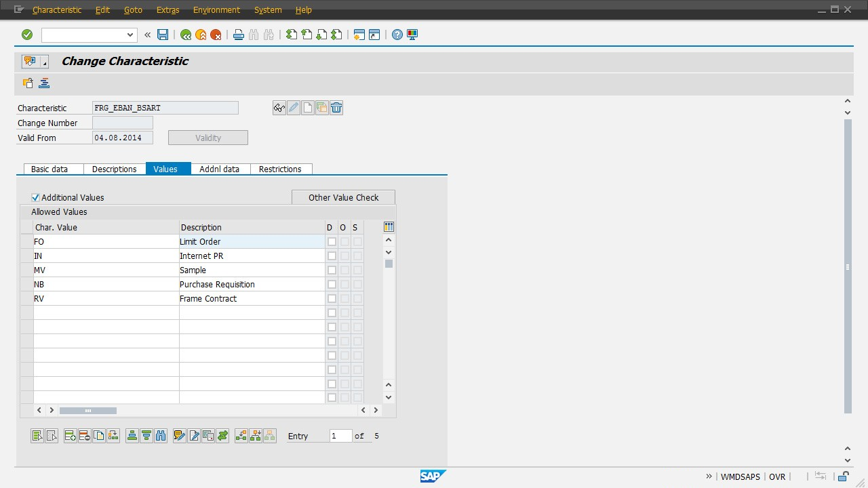Tick the D checkbox for Purchase Requisition
Image resolution: width=868 pixels, height=488 pixels.
point(332,285)
